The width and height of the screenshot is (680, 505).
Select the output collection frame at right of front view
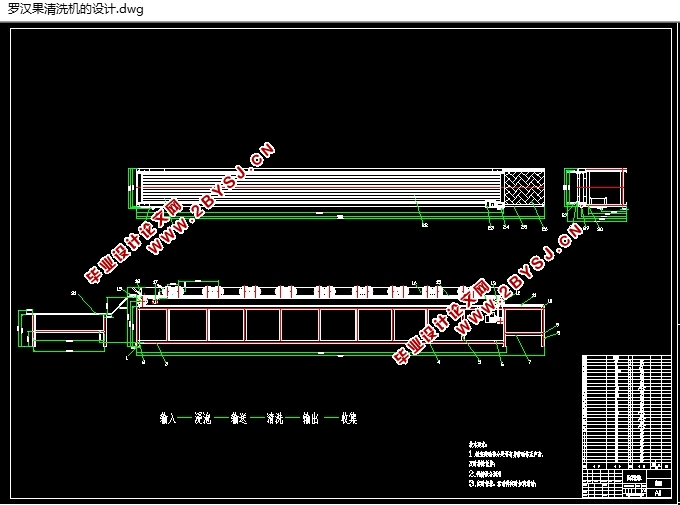pyautogui.click(x=524, y=325)
